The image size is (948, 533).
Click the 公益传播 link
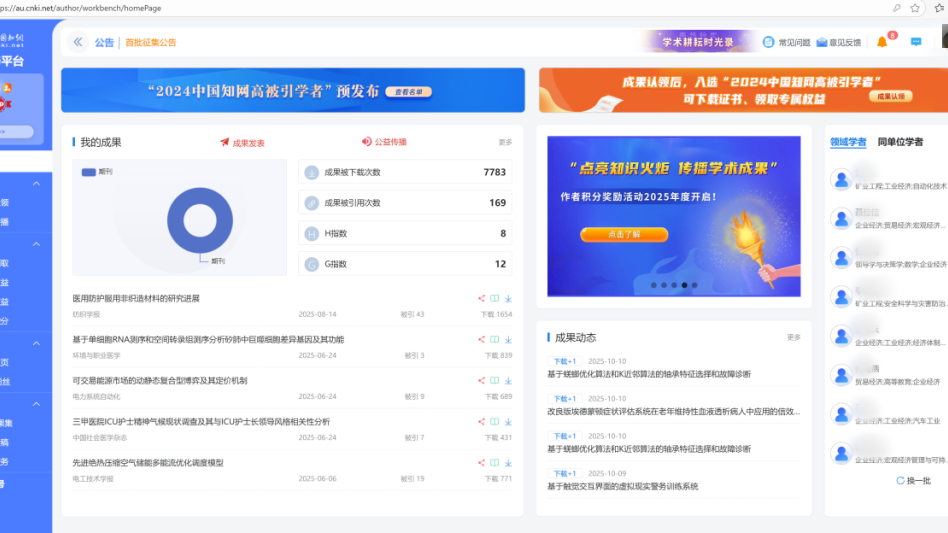(391, 141)
